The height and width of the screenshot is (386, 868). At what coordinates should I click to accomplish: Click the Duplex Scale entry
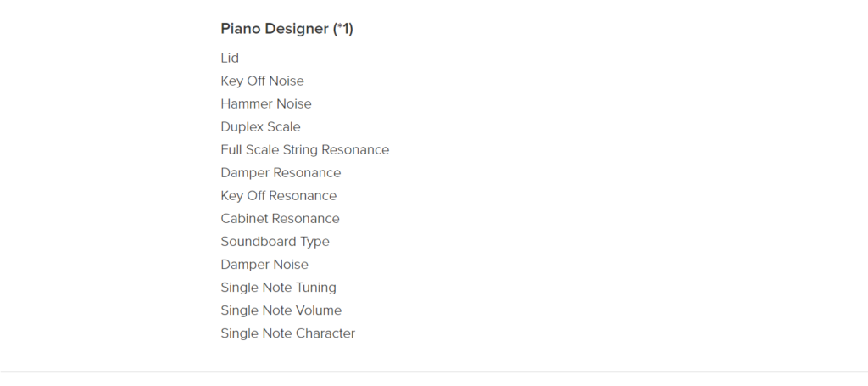click(x=261, y=126)
